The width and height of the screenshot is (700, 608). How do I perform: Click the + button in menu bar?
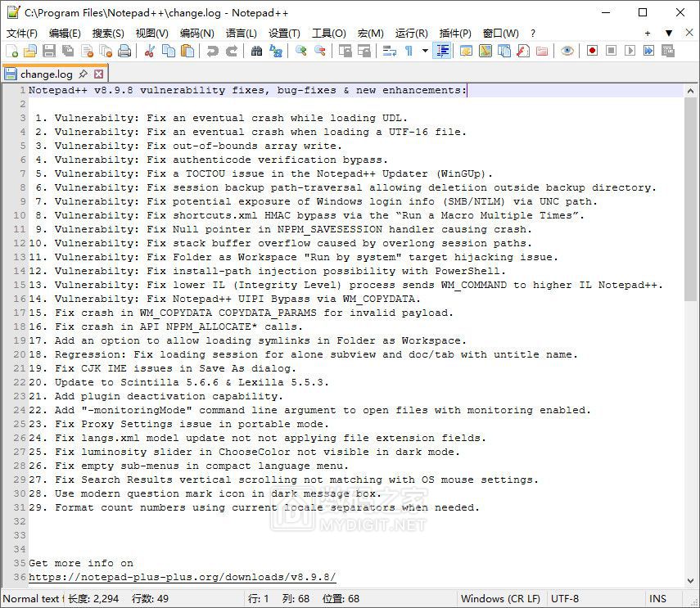(648, 34)
